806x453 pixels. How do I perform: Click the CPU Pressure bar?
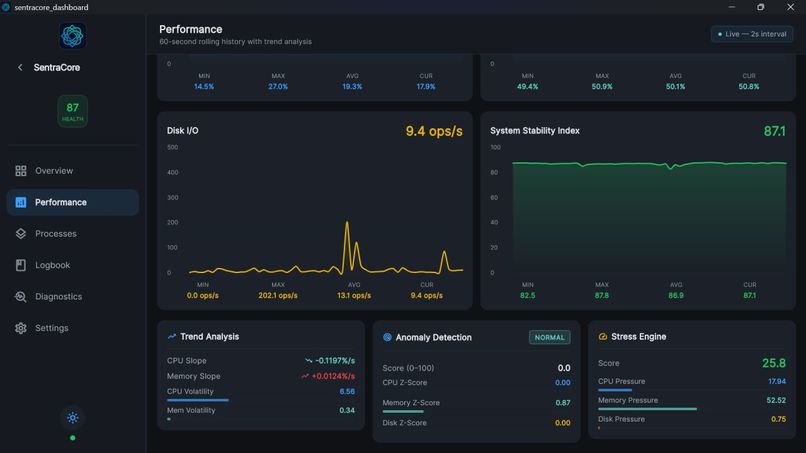point(691,390)
